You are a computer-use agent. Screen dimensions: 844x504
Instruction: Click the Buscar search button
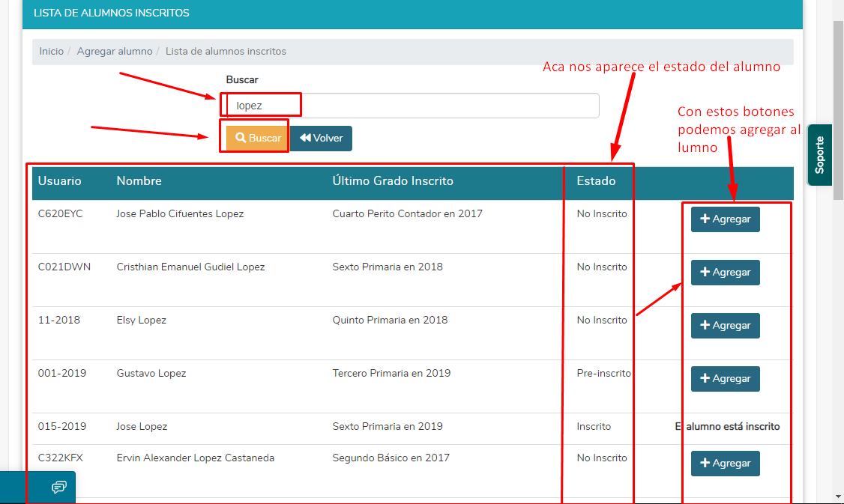point(258,139)
